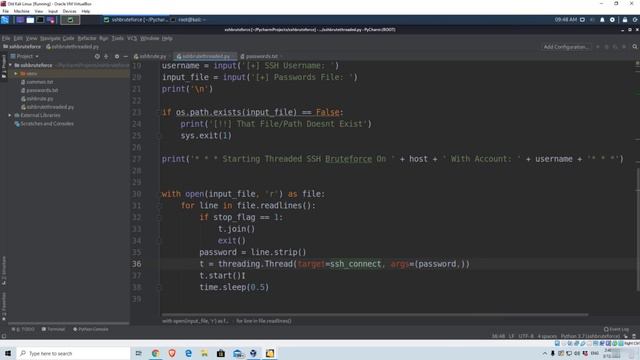Click sshbruteforce breadcrumb in navigation bar
This screenshot has height=360, width=640.
[22, 47]
